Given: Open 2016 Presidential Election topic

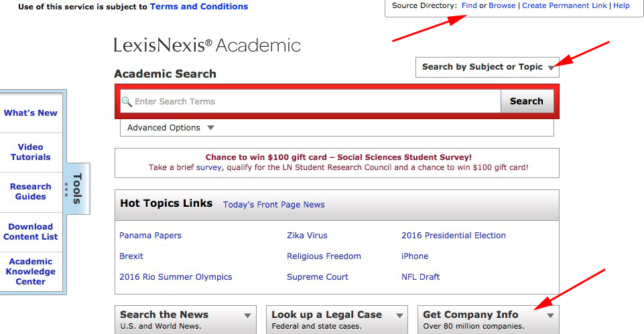Looking at the screenshot, I should click(454, 236).
